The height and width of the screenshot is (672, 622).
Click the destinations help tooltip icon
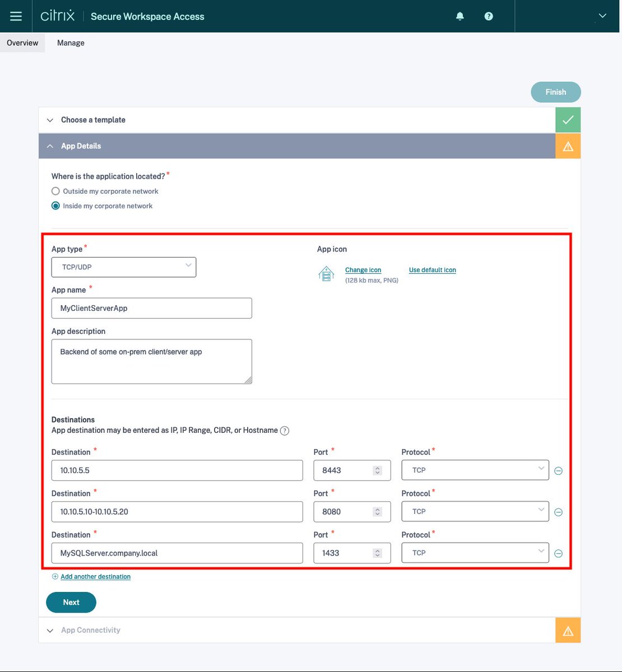point(285,431)
